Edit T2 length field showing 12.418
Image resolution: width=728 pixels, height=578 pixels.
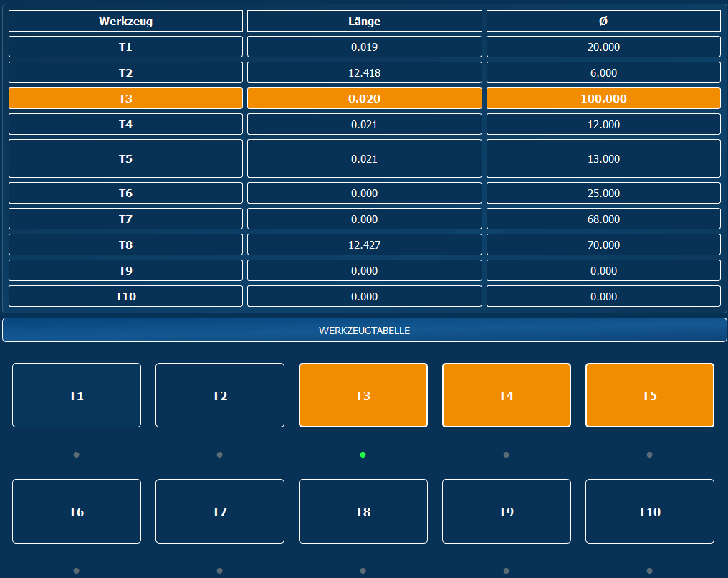(365, 72)
